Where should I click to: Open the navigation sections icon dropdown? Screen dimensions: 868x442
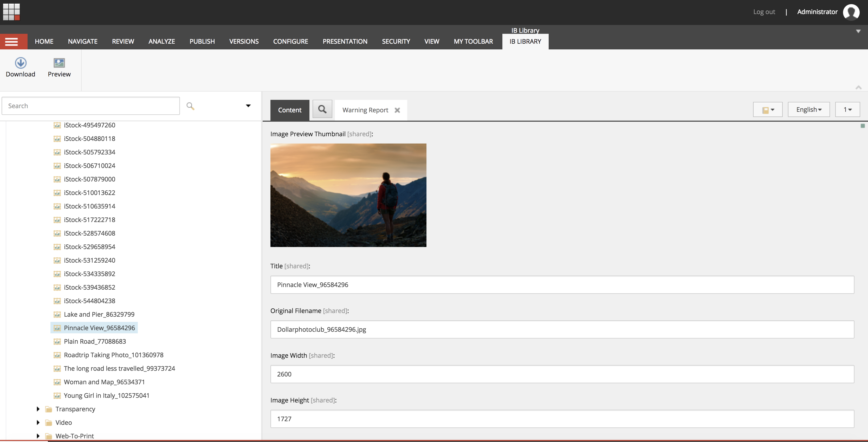pyautogui.click(x=768, y=110)
